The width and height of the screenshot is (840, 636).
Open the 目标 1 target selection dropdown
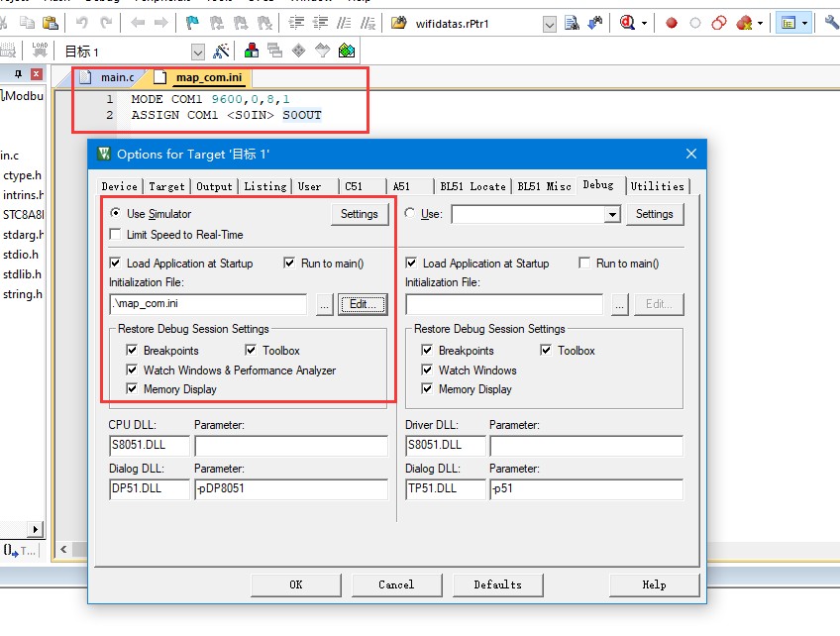pyautogui.click(x=198, y=52)
